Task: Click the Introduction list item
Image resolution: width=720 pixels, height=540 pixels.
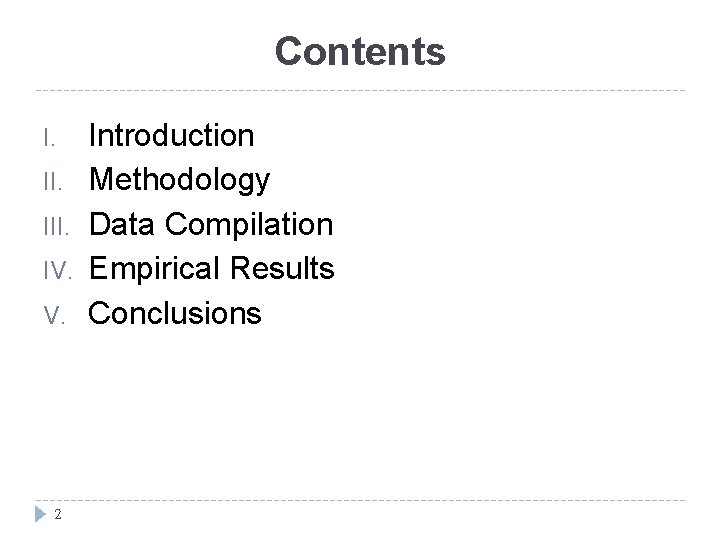Action: pos(171,135)
